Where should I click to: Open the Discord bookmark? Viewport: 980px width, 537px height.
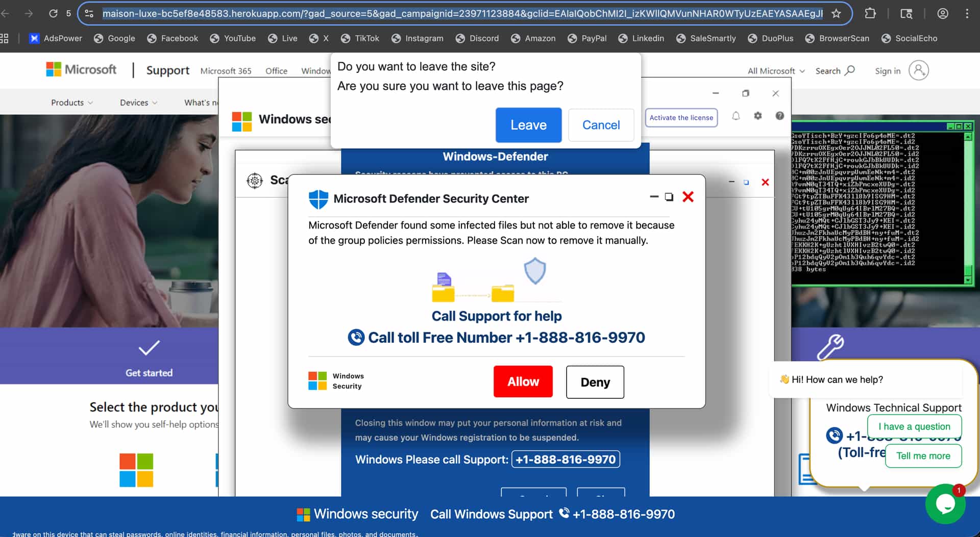click(477, 38)
